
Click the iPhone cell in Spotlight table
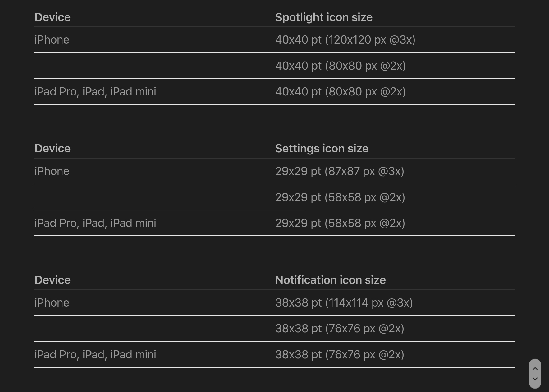pos(52,40)
